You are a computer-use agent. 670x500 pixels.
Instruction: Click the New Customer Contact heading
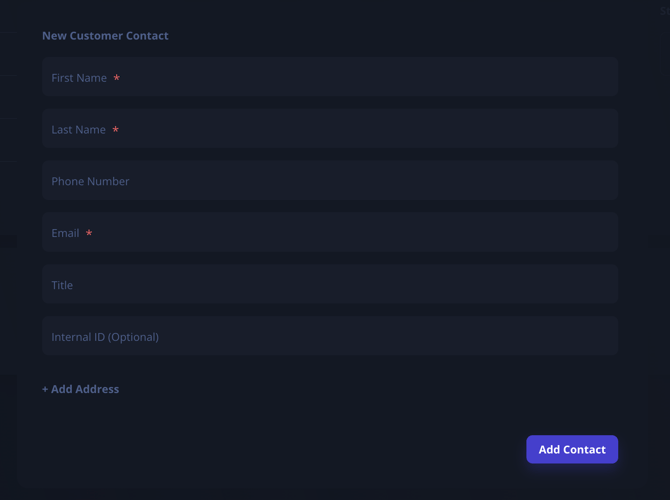coord(105,36)
